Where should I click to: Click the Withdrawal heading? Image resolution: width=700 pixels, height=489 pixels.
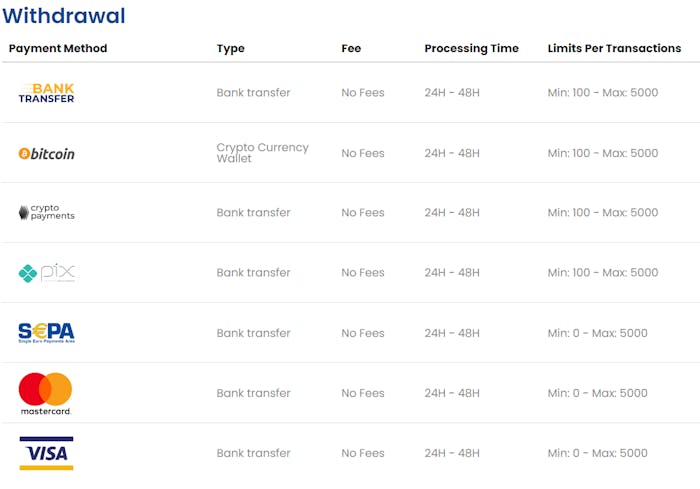click(64, 16)
